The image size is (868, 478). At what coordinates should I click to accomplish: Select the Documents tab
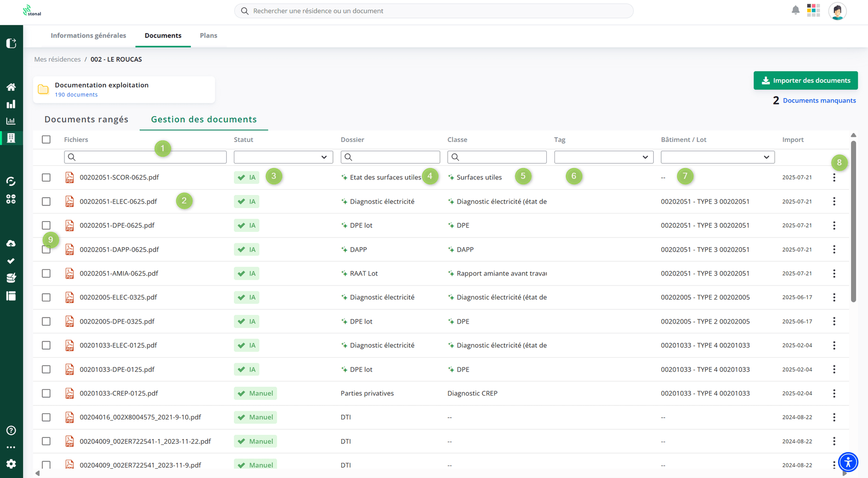coord(163,36)
